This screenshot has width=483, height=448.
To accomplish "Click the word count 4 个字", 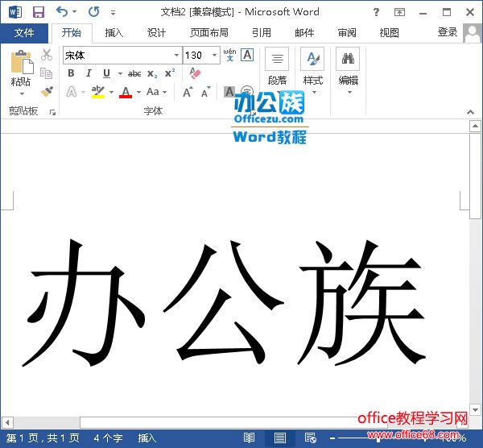I will (108, 438).
